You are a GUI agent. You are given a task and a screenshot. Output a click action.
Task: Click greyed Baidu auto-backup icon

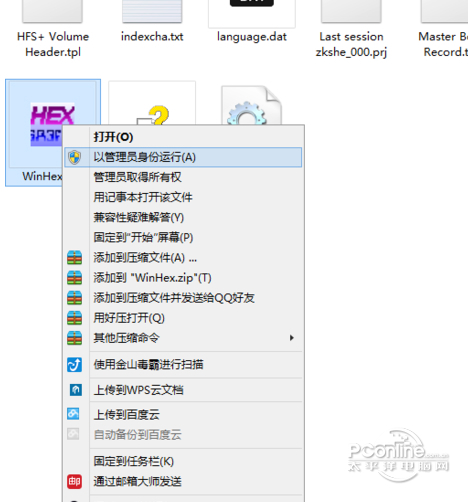tap(73, 434)
